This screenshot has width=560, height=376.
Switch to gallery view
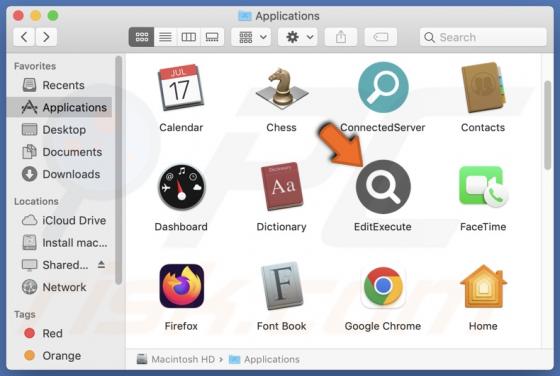click(212, 37)
